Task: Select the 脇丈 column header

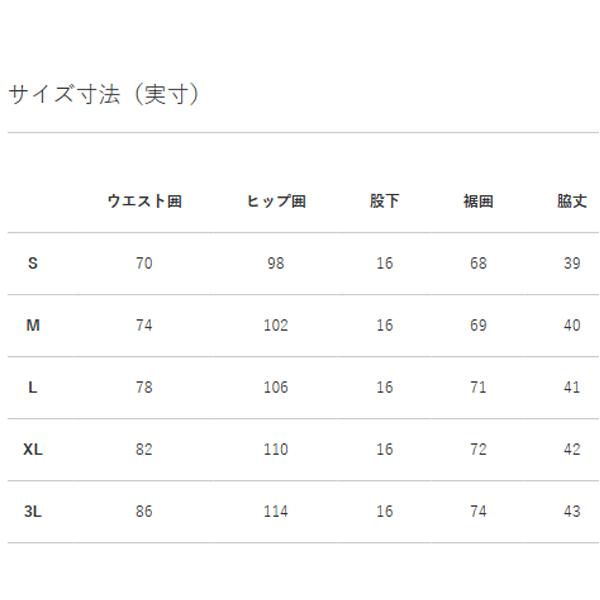Action: [x=571, y=201]
